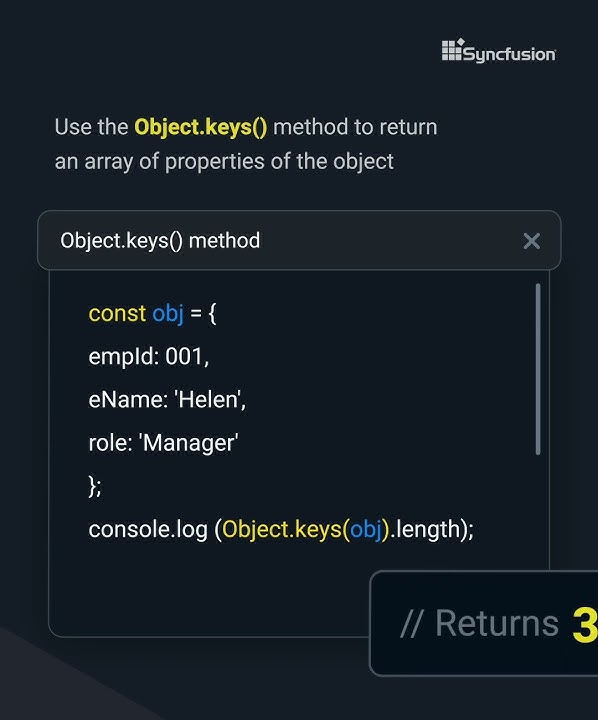Click the role: 'Manager' code line
Viewport: 598px width, 720px height.
coord(164,443)
